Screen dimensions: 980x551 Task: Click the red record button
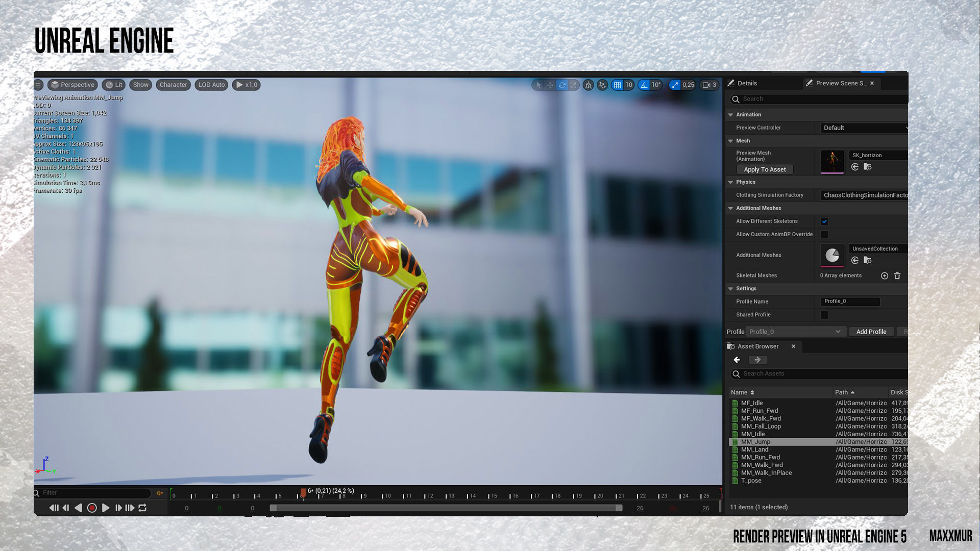coord(92,508)
